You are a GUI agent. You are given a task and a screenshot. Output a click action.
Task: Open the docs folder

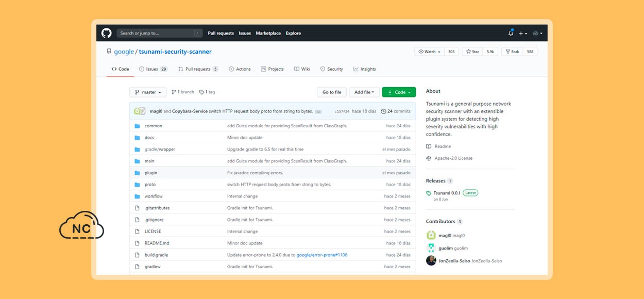pyautogui.click(x=149, y=138)
